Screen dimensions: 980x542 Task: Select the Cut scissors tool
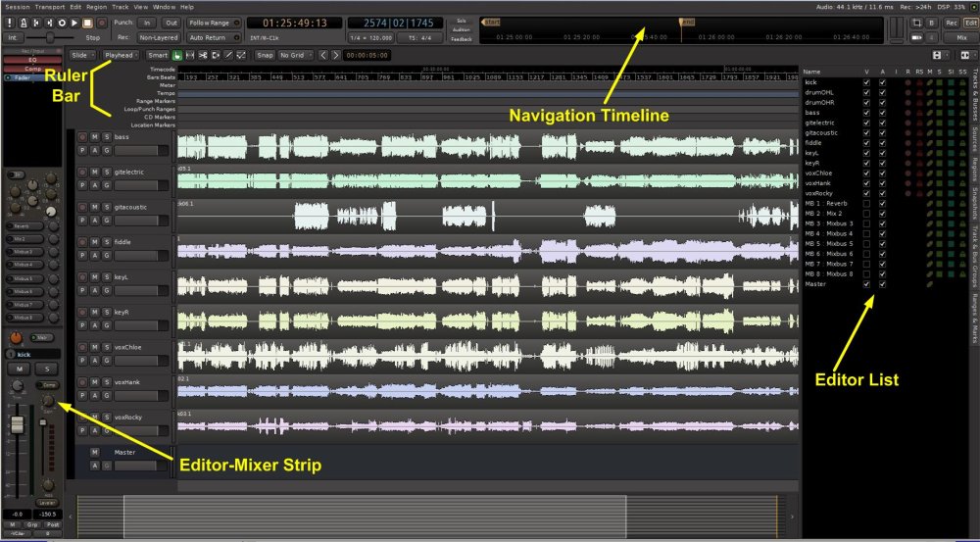[203, 55]
